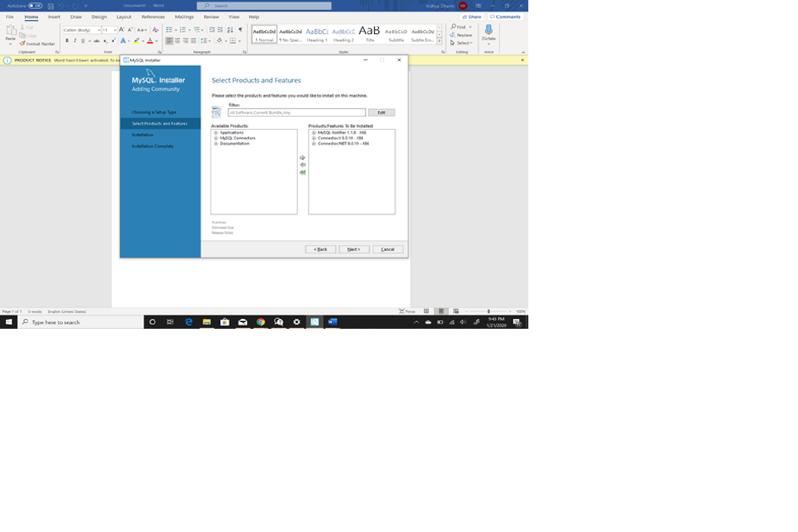The width and height of the screenshot is (798, 532).
Task: Expand the MySQL Notifier 1.1.8 node
Action: (314, 133)
